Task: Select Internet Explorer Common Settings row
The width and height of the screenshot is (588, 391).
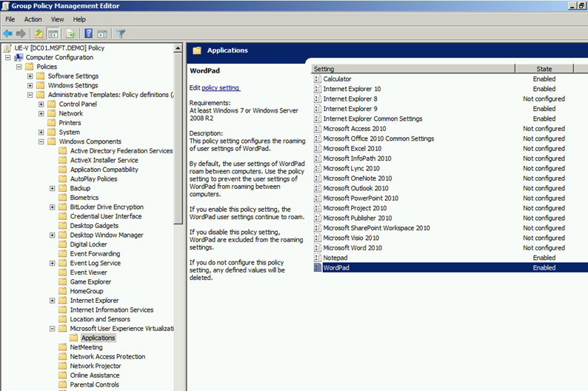Action: 450,118
